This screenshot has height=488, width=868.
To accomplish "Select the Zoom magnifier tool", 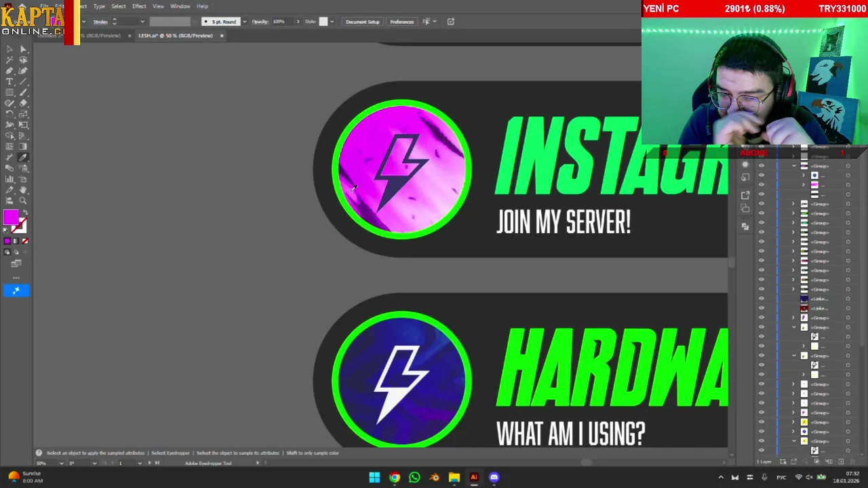I will tap(23, 201).
